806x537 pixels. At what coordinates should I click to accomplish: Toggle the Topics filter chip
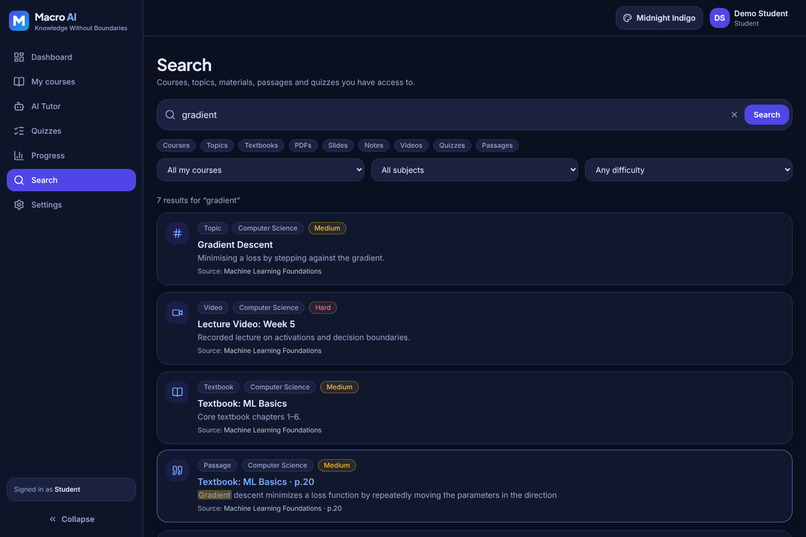pyautogui.click(x=217, y=145)
